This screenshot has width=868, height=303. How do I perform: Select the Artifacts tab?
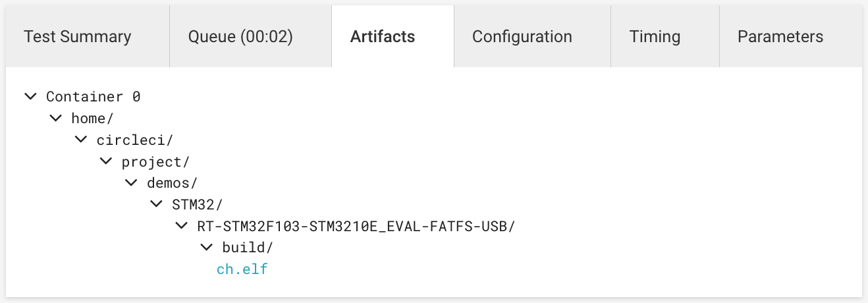pos(383,37)
